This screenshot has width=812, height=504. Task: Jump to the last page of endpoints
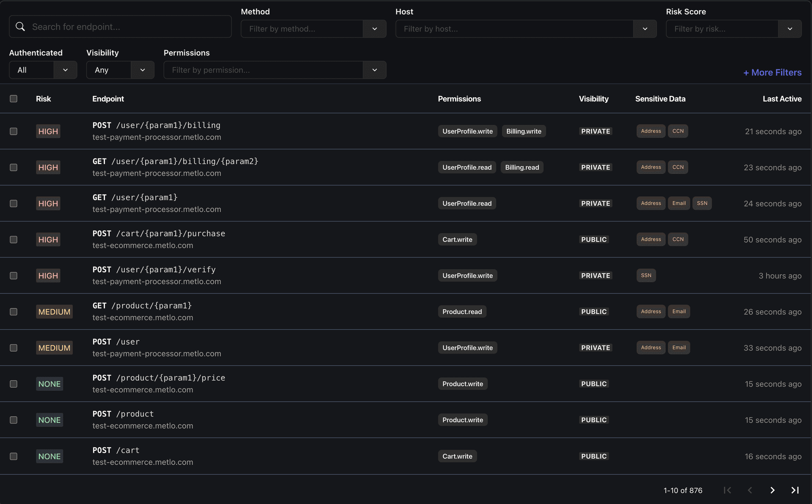(795, 490)
